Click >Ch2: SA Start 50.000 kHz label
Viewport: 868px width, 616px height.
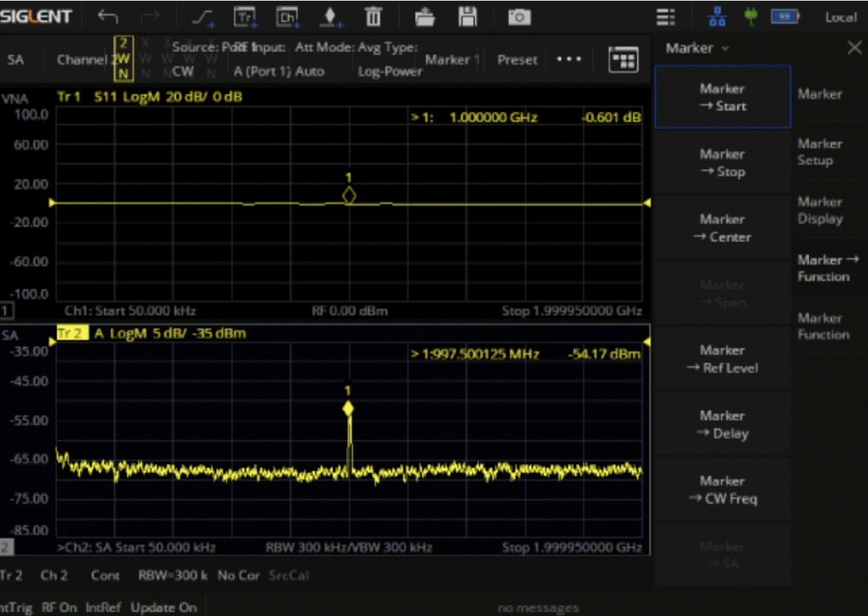click(136, 548)
